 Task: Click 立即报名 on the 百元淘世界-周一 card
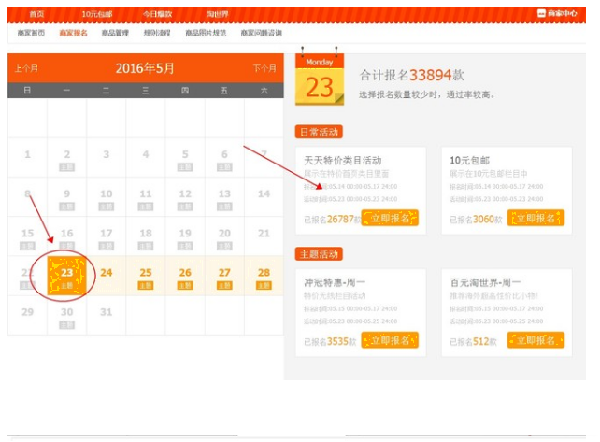[535, 340]
